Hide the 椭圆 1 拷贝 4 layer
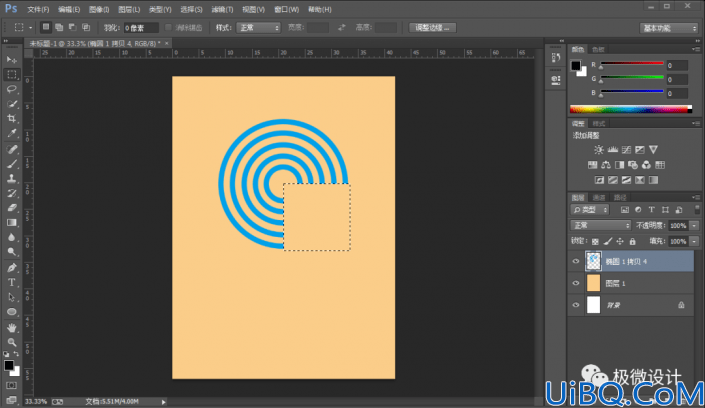705x408 pixels. 576,261
